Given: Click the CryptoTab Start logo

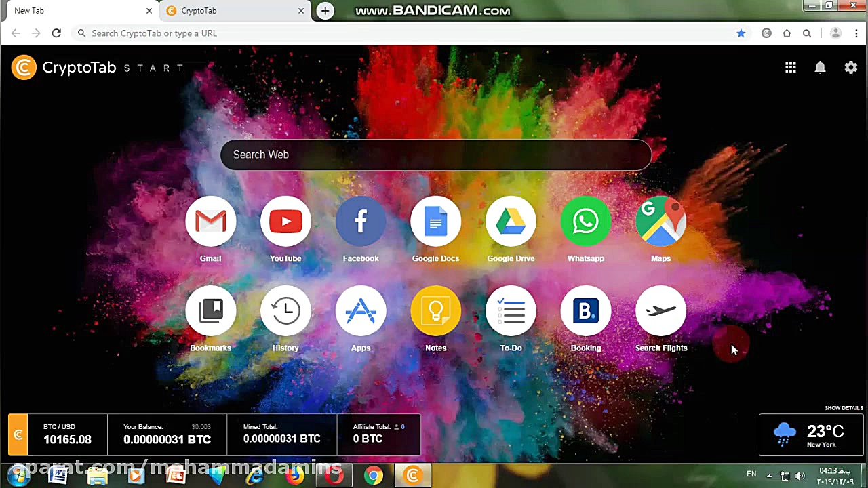Looking at the screenshot, I should (97, 68).
